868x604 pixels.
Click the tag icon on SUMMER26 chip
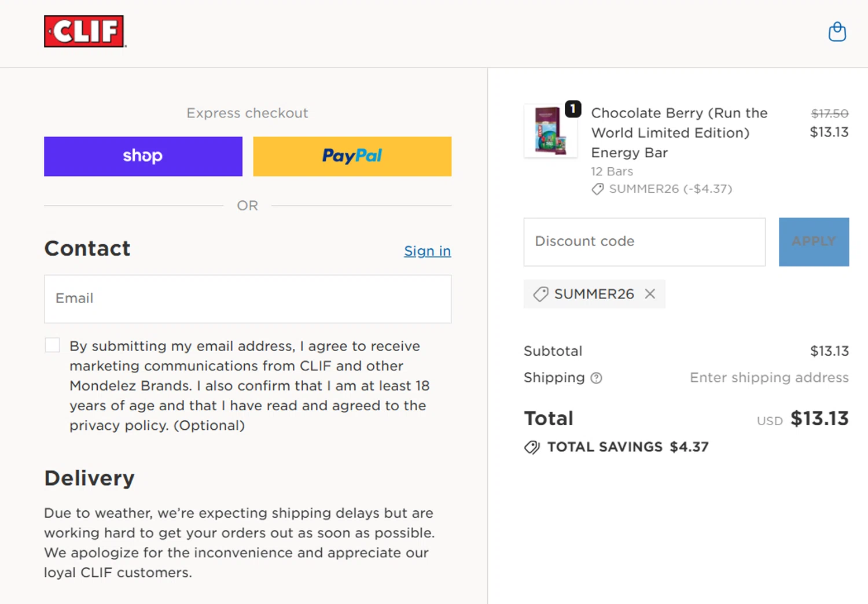click(x=540, y=294)
